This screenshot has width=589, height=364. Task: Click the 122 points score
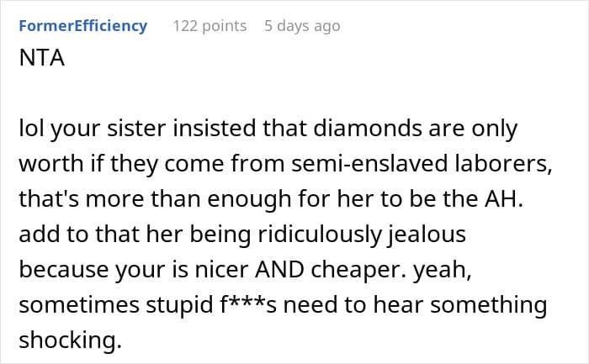coord(210,26)
